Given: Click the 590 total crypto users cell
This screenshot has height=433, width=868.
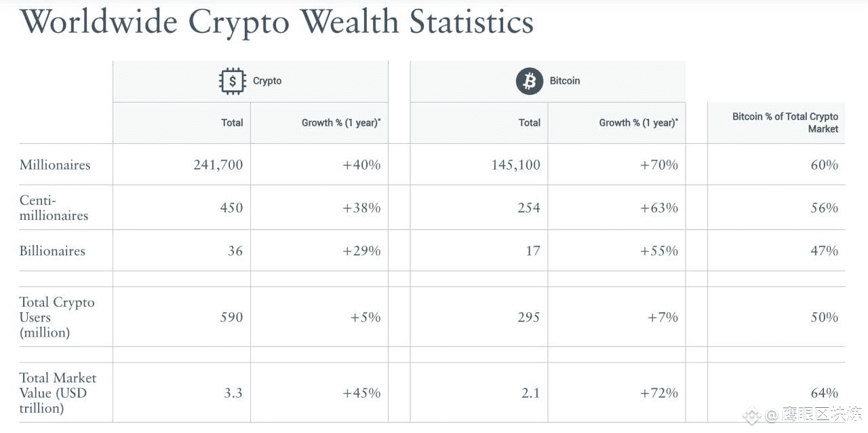Looking at the screenshot, I should [x=182, y=317].
